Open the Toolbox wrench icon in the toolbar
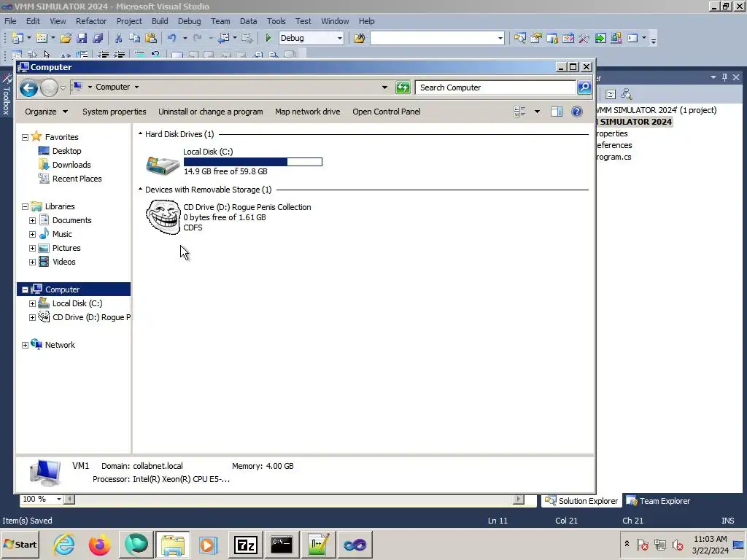 584,38
